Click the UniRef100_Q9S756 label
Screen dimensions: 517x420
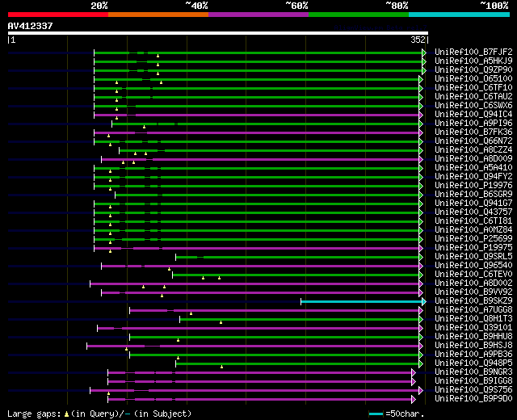pos(473,390)
